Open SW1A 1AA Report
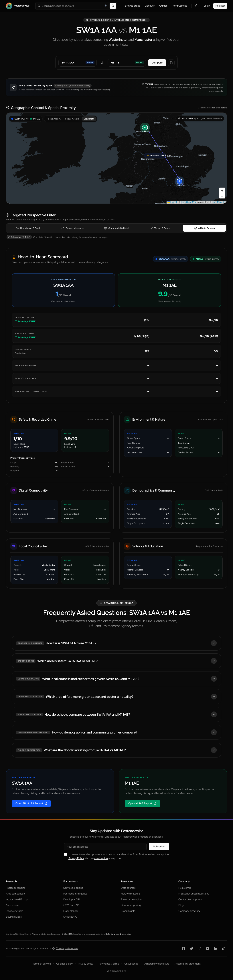Image resolution: width=233 pixels, height=980 pixels. (x=31, y=804)
